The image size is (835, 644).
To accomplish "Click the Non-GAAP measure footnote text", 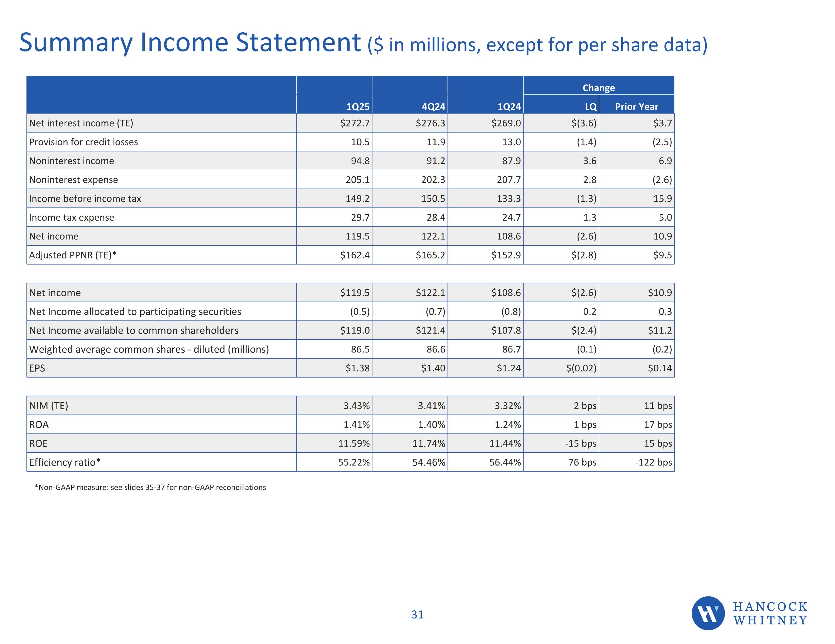I will click(x=150, y=487).
